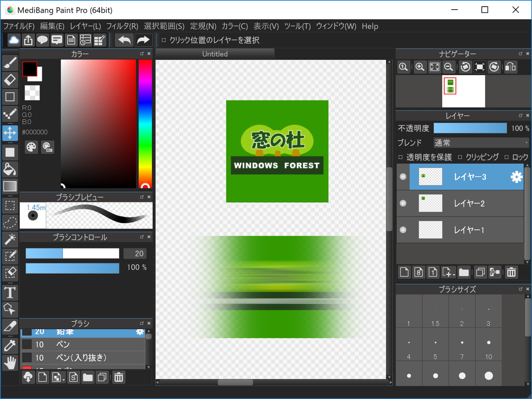This screenshot has height=399, width=532.
Task: Open the ブレンド mode dropdown
Action: click(x=481, y=143)
